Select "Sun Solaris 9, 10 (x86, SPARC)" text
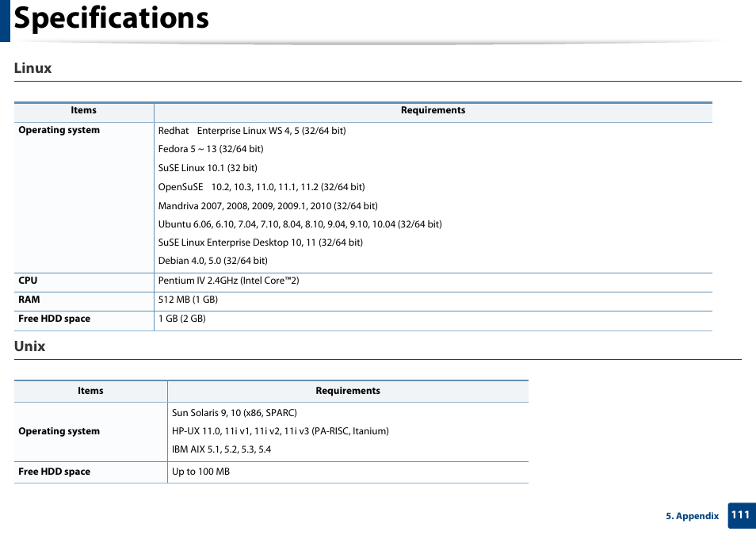Viewport: 756px width, 535px height. pos(234,412)
